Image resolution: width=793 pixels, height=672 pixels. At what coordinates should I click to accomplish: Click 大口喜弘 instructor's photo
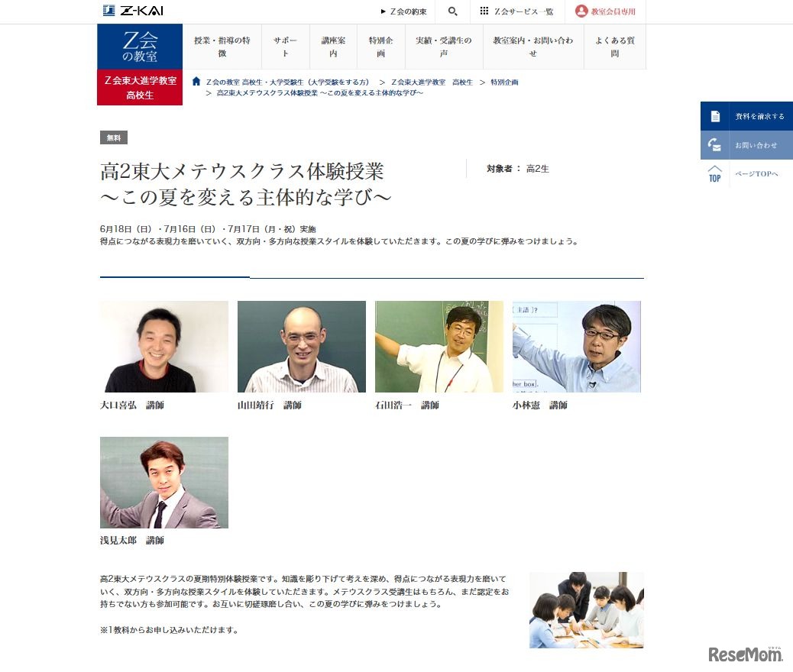(x=163, y=346)
